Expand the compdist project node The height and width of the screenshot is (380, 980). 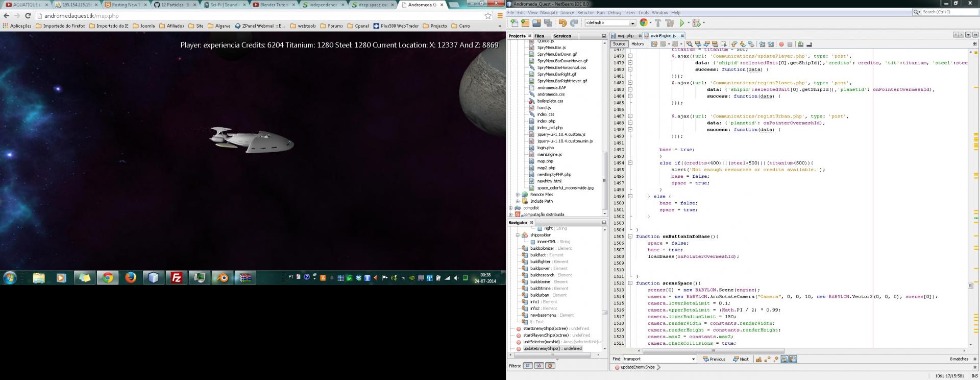[x=511, y=208]
